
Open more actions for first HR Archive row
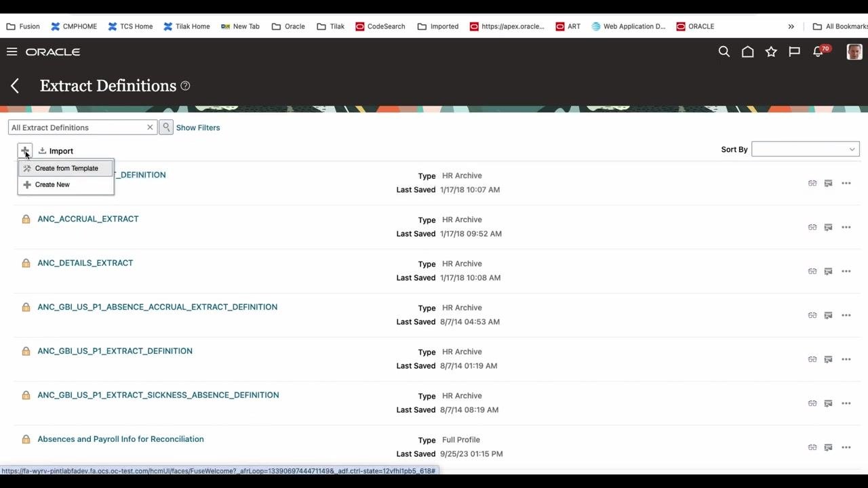[846, 183]
